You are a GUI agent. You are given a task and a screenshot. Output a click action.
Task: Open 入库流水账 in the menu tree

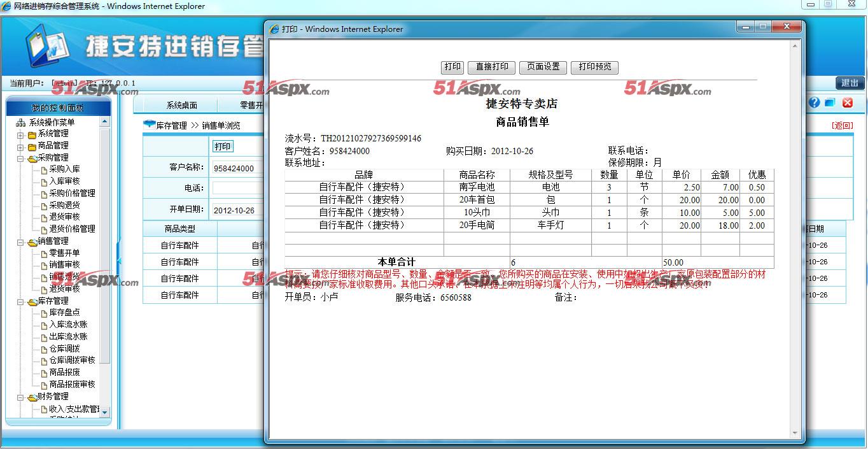(68, 325)
